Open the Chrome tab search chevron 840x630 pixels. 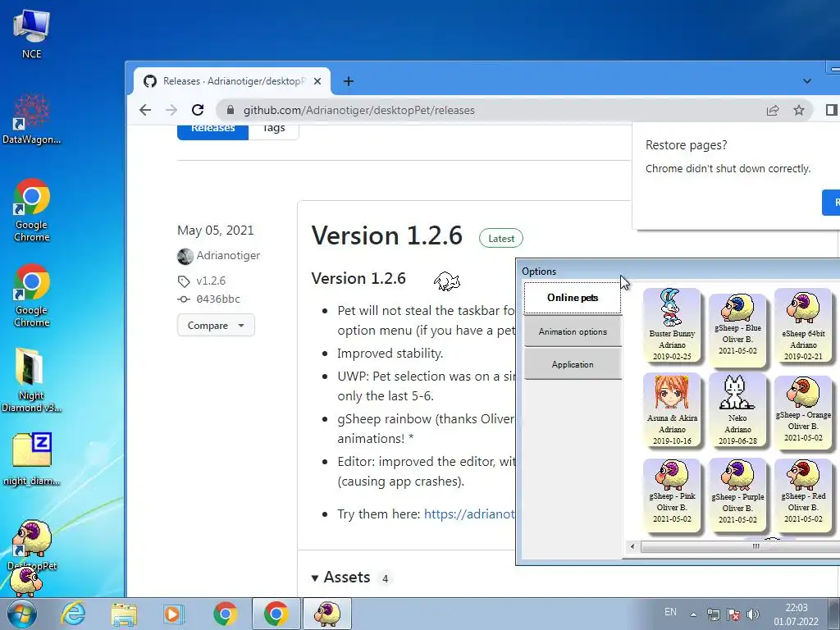(807, 81)
